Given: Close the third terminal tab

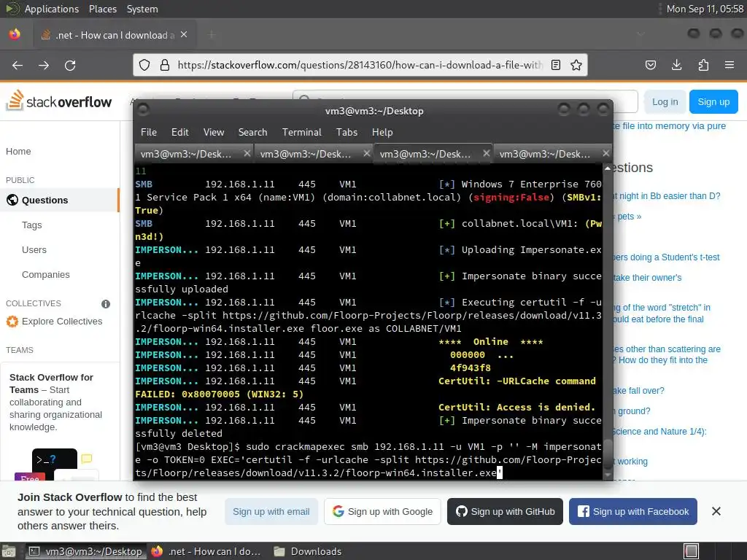Looking at the screenshot, I should (486, 153).
